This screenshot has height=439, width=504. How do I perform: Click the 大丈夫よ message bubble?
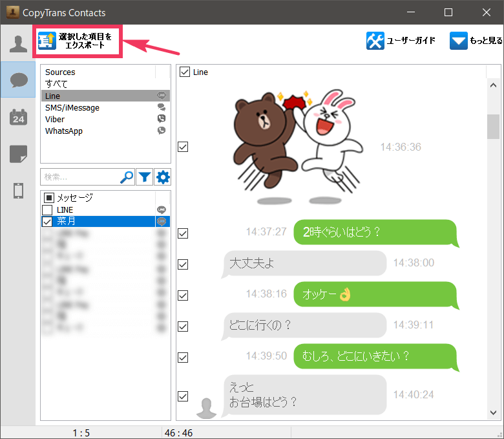click(304, 264)
